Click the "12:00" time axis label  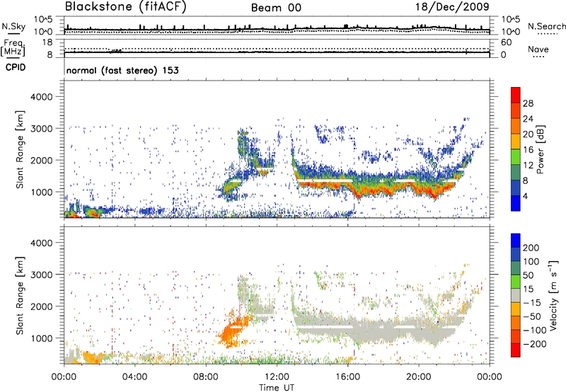click(277, 377)
